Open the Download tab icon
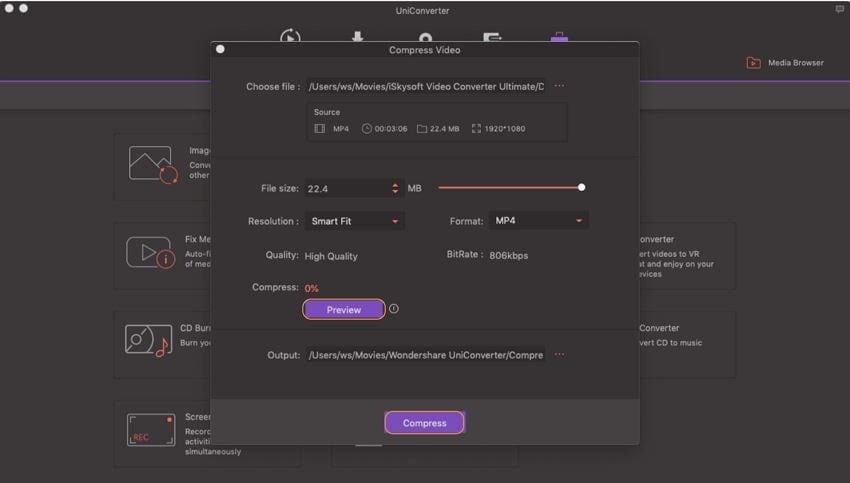 point(357,37)
